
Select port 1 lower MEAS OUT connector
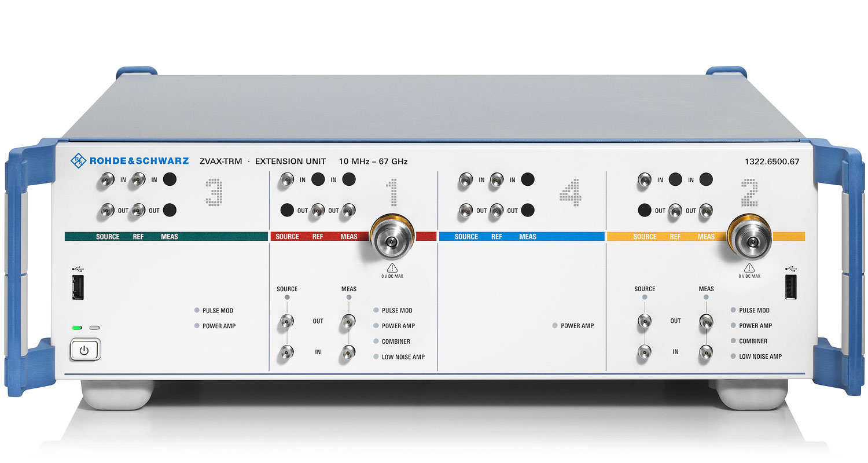click(348, 321)
